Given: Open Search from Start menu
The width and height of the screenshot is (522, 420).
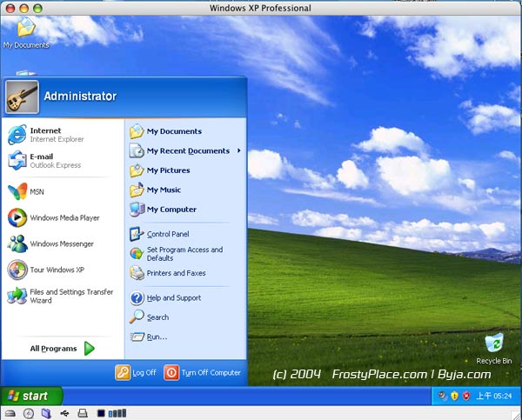Looking at the screenshot, I should (149, 317).
